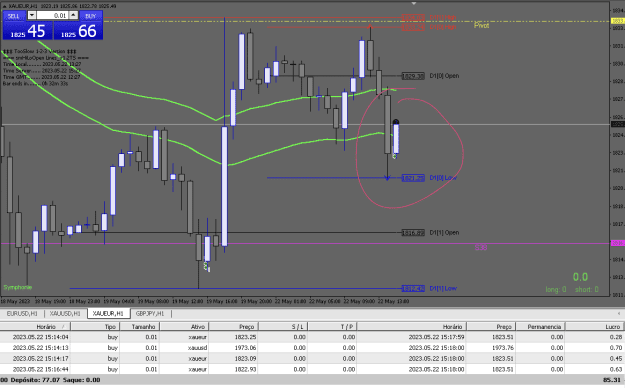Increase lot volume with the up arrow
Viewport: 625px width, 388px height.
click(x=73, y=16)
